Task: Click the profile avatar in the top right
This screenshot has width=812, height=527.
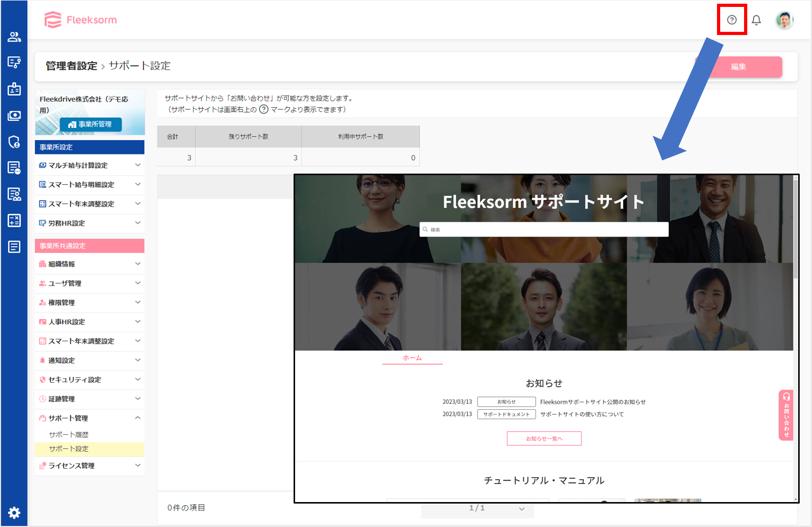Action: [x=784, y=20]
